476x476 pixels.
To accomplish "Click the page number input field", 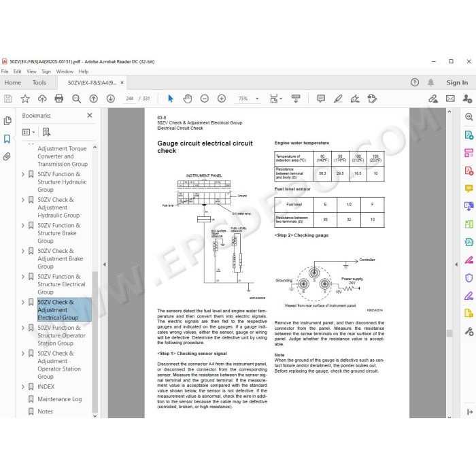I will [x=130, y=99].
